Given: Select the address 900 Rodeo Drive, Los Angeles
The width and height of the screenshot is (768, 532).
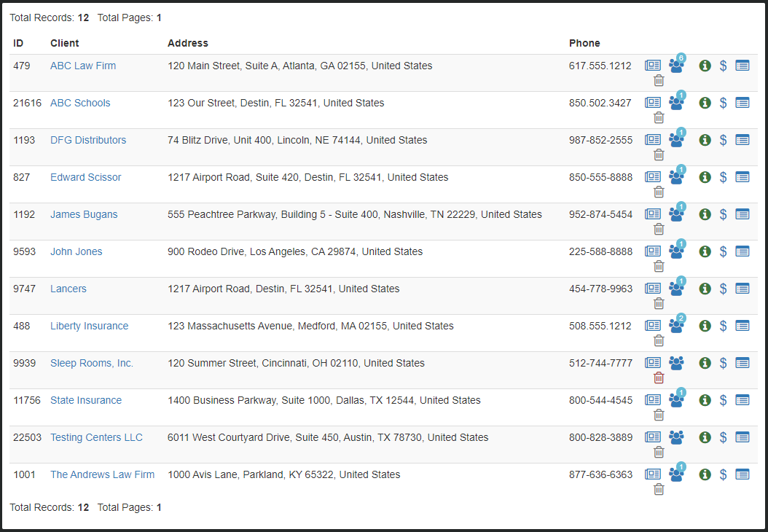Looking at the screenshot, I should click(x=295, y=252).
